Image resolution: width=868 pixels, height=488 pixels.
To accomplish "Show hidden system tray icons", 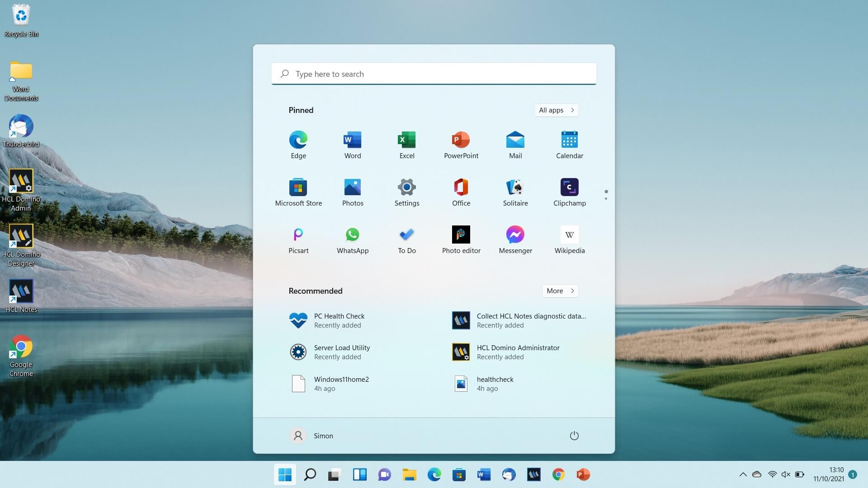I will pyautogui.click(x=743, y=474).
